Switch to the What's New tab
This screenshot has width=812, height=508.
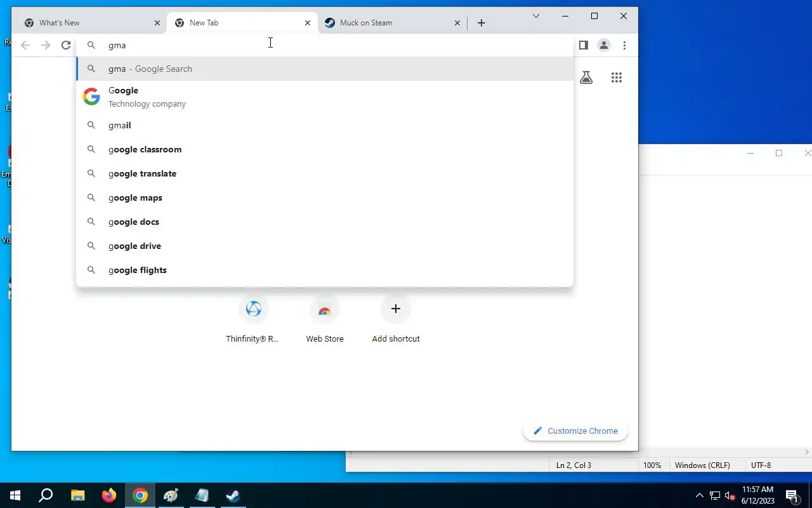pyautogui.click(x=92, y=23)
